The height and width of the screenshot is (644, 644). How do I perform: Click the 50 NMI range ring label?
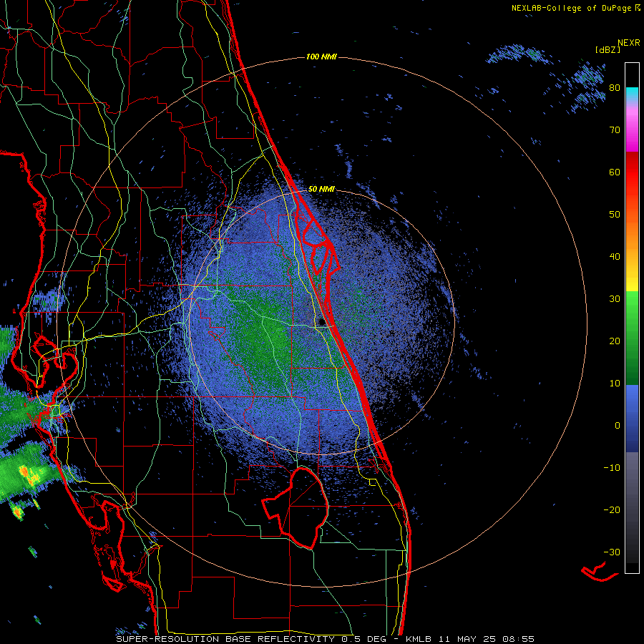coord(321,189)
